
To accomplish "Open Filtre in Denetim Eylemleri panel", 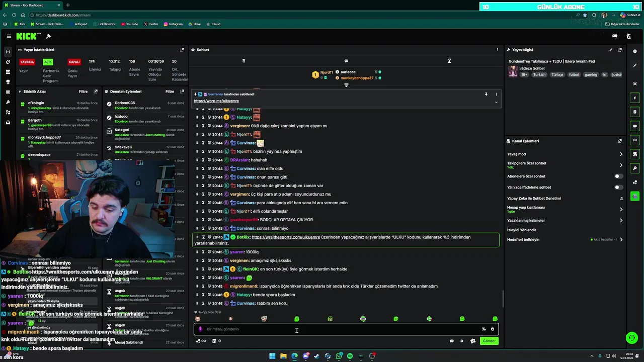I will pos(170,92).
